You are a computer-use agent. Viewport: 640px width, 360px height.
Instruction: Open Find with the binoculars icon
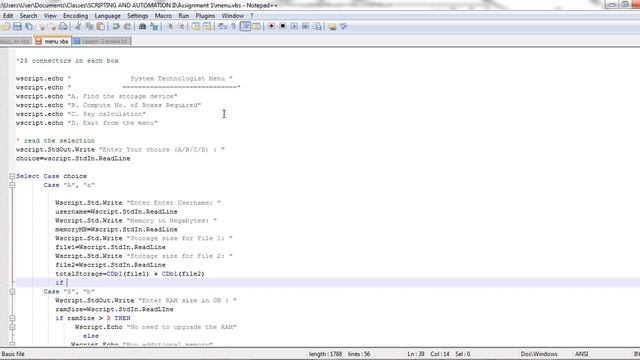coord(142,27)
